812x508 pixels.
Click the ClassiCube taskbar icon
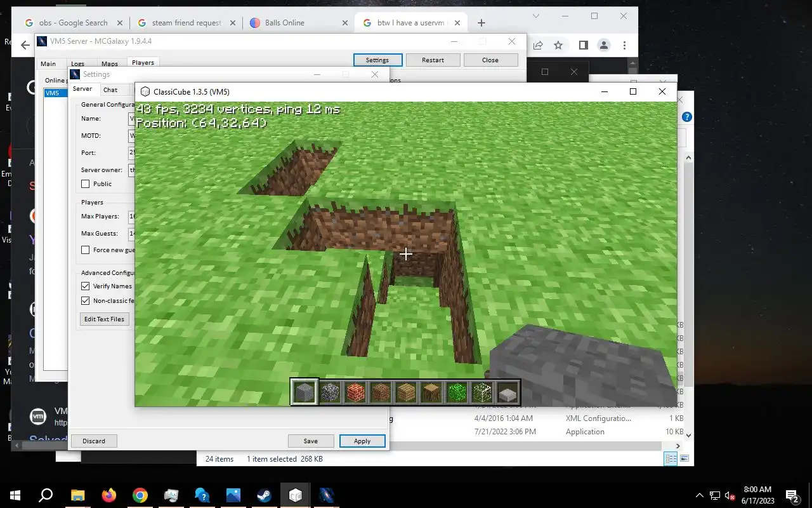(295, 495)
